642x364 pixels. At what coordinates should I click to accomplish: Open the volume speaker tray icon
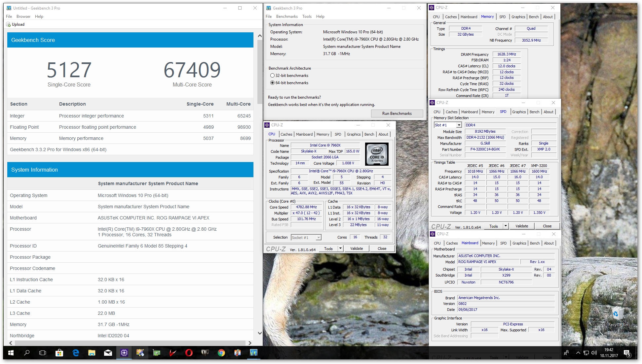[594, 353]
